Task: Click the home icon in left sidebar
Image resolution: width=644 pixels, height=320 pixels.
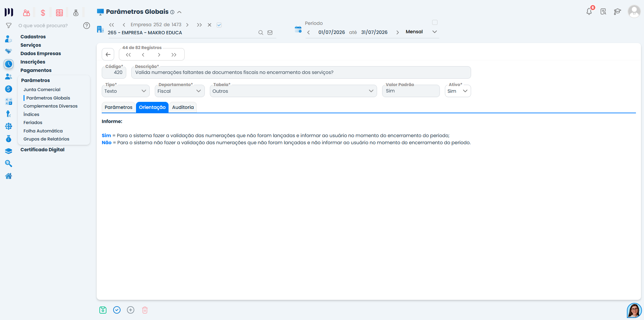Action: click(9, 176)
